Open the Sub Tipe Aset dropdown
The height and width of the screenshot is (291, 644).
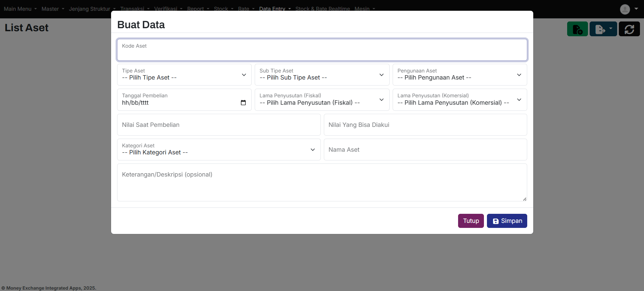click(322, 75)
